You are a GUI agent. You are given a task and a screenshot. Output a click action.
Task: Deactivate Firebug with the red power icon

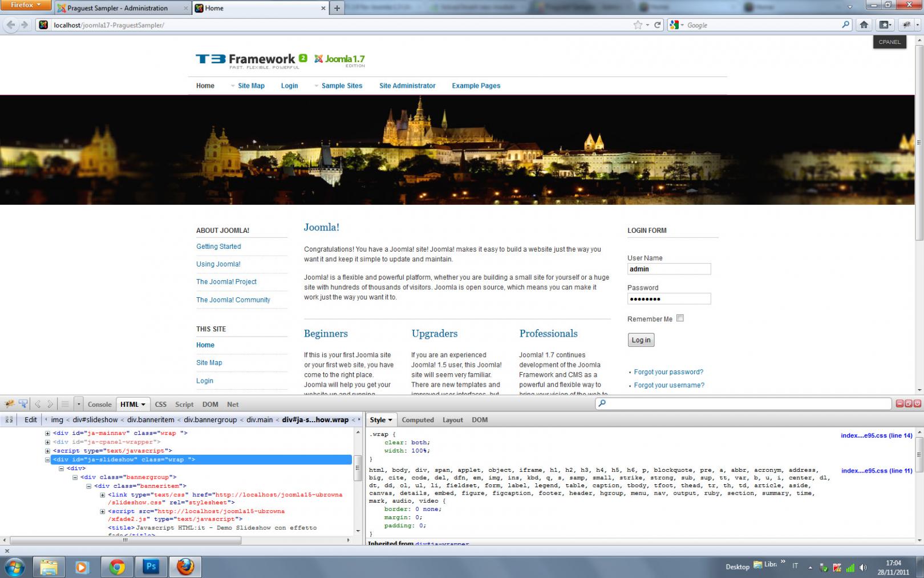(918, 403)
